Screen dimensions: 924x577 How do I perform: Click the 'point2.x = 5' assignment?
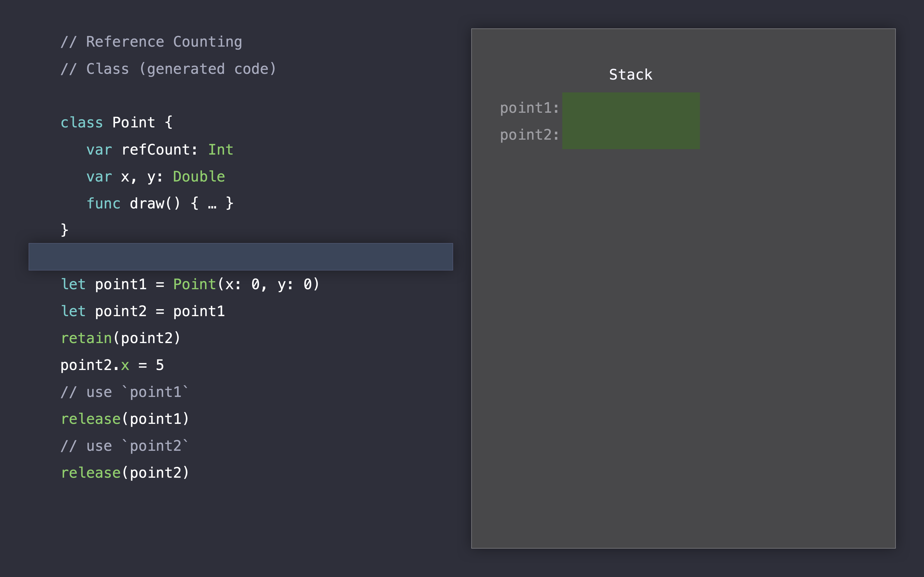[x=112, y=365]
